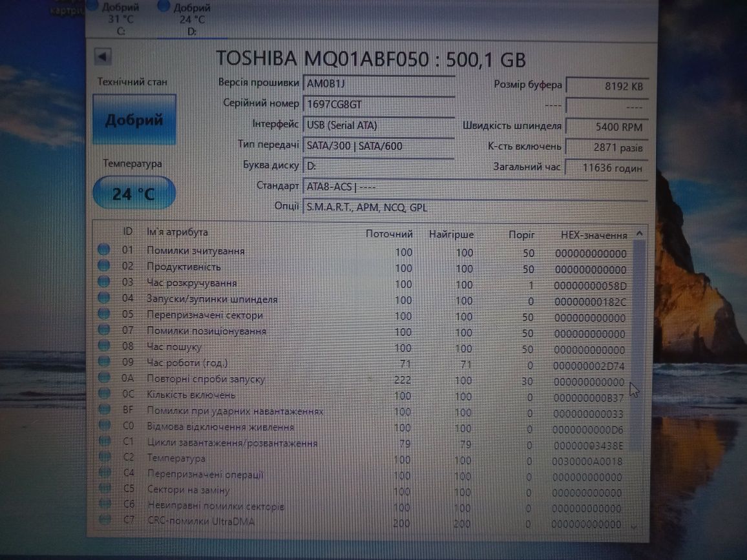
Task: Click status circle for C2 Температура
Action: coord(104,457)
